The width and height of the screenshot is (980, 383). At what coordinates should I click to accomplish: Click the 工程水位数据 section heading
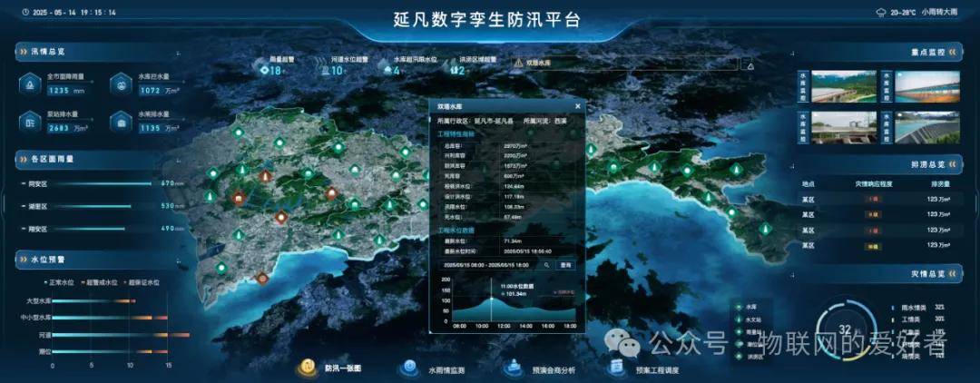[x=456, y=231]
